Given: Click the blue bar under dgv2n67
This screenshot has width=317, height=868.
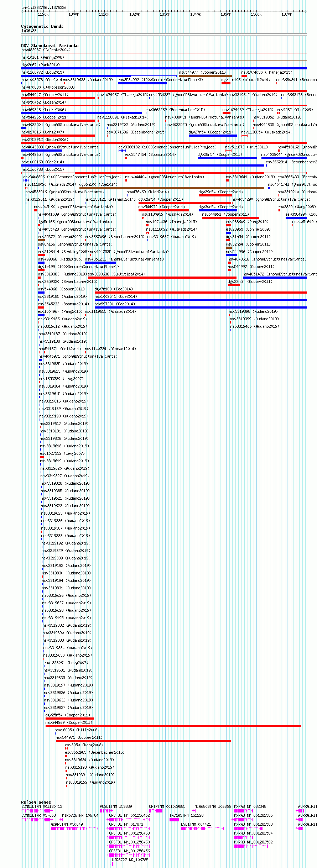Looking at the screenshot, I should [x=164, y=68].
